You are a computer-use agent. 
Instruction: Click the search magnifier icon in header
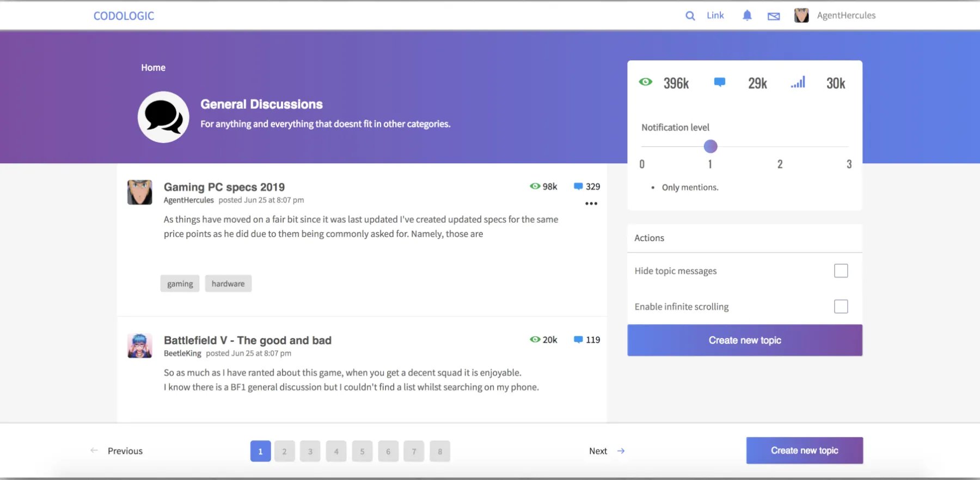pyautogui.click(x=690, y=16)
